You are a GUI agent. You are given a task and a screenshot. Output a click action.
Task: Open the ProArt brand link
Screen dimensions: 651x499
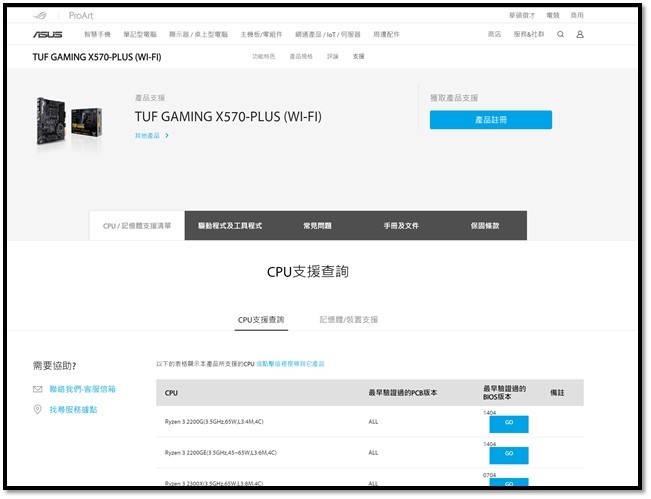pos(81,16)
